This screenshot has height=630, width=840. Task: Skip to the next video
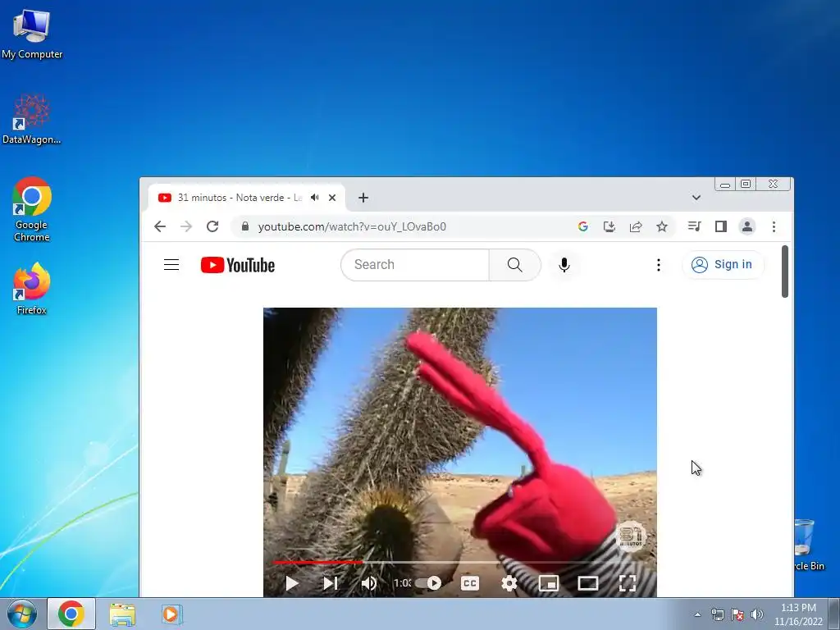331,583
